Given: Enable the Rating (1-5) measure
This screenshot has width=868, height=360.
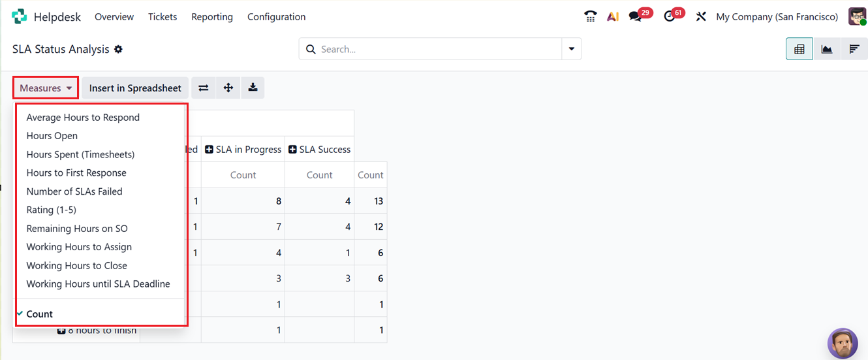Looking at the screenshot, I should [52, 210].
